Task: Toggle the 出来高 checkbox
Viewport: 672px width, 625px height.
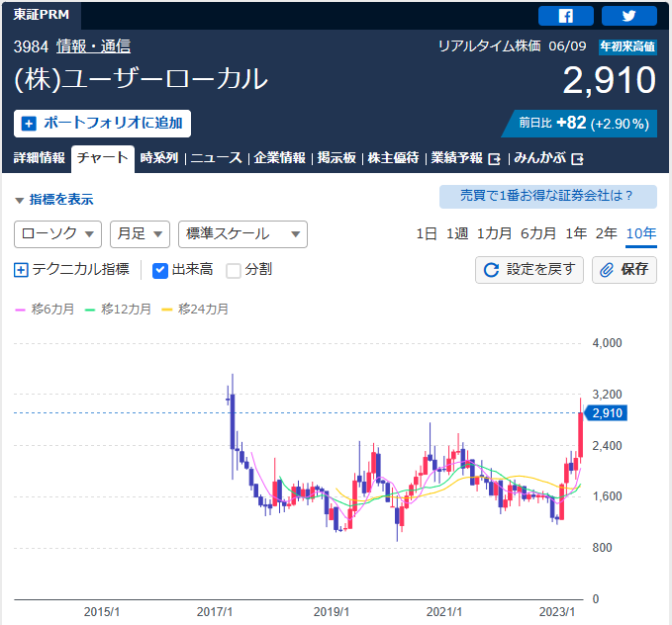Action: [x=160, y=270]
